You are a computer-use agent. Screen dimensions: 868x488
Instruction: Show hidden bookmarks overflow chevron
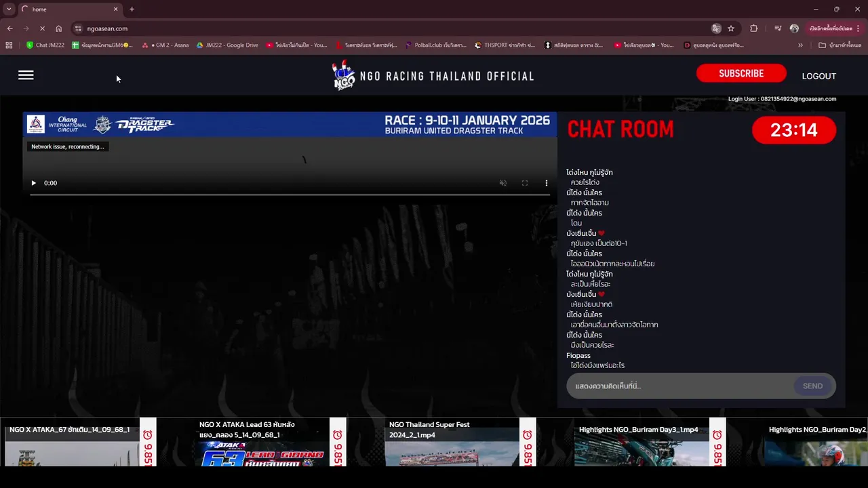pyautogui.click(x=800, y=45)
